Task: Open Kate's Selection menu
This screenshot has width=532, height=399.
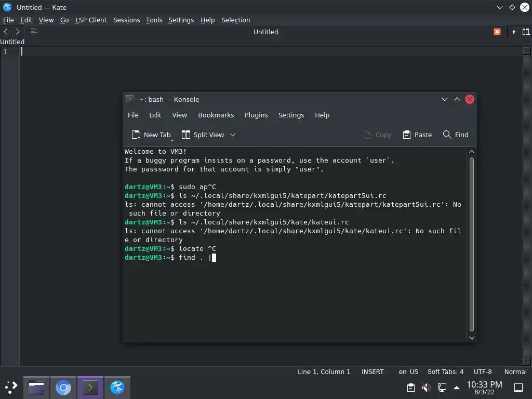Action: click(x=235, y=20)
